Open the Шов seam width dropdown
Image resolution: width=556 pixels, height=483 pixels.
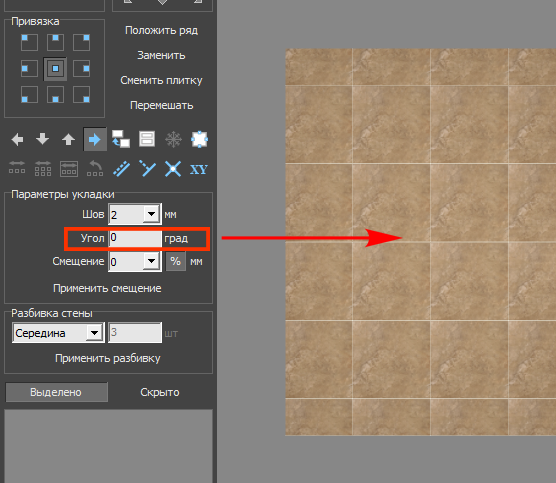click(x=152, y=214)
